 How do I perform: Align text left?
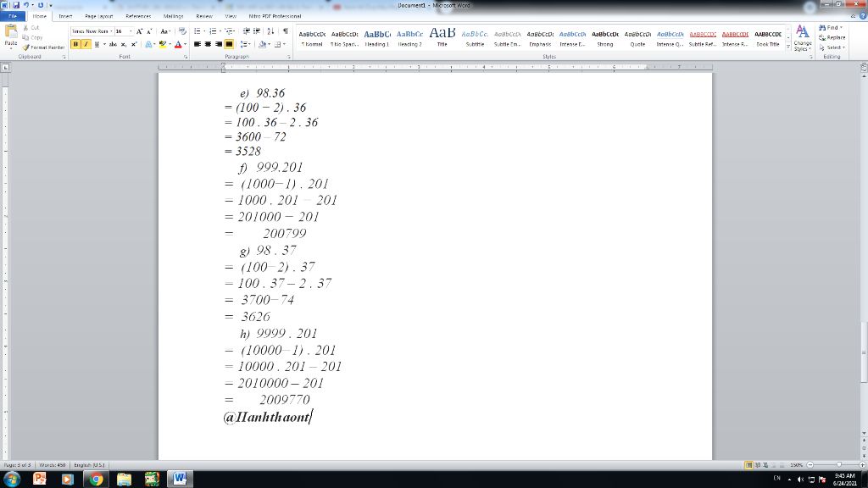(198, 44)
